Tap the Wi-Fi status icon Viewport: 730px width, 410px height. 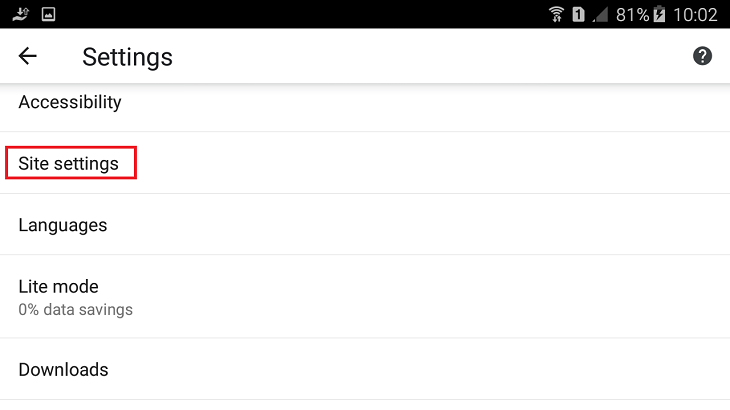(x=556, y=14)
